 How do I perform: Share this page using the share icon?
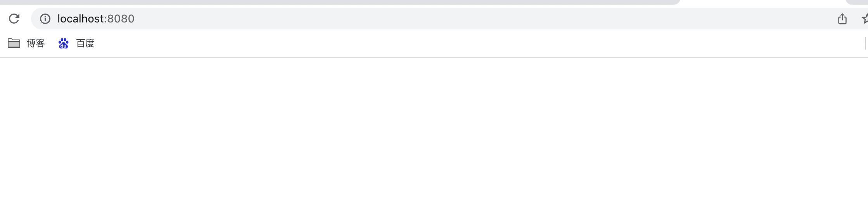click(842, 19)
